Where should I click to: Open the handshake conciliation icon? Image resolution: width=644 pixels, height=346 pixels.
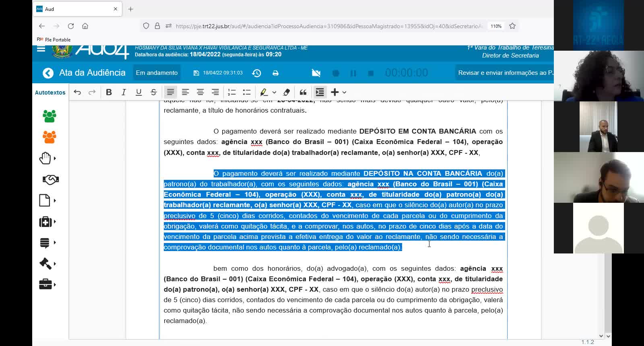[x=50, y=179]
